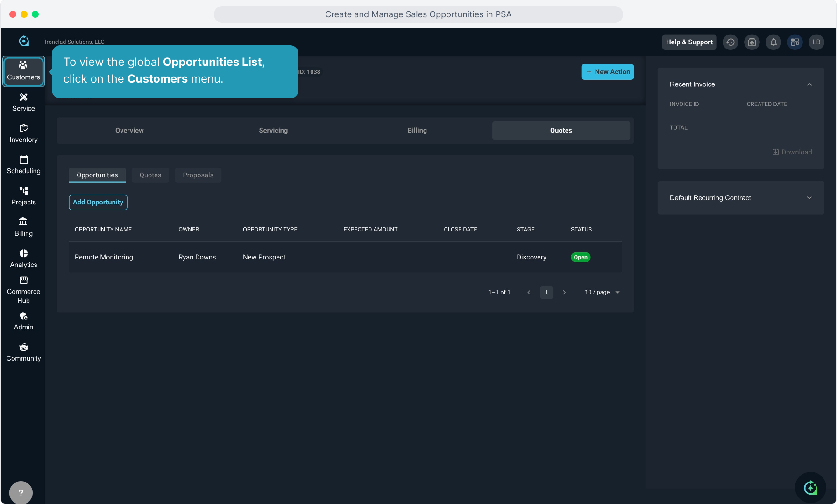
Task: Open the Customers menu in sidebar
Action: coord(23,71)
